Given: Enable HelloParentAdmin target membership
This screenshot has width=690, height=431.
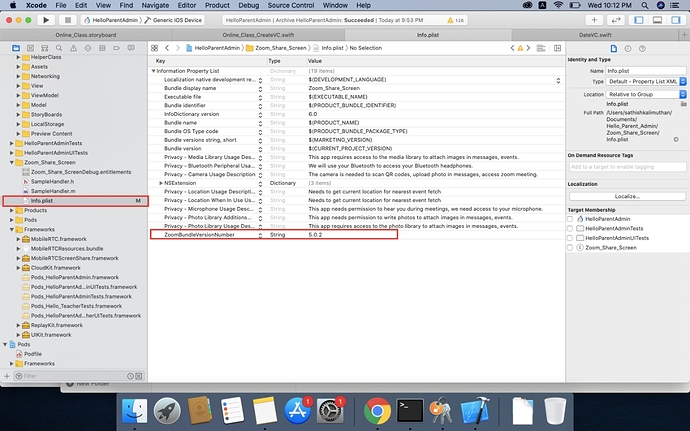Looking at the screenshot, I should coord(570,219).
